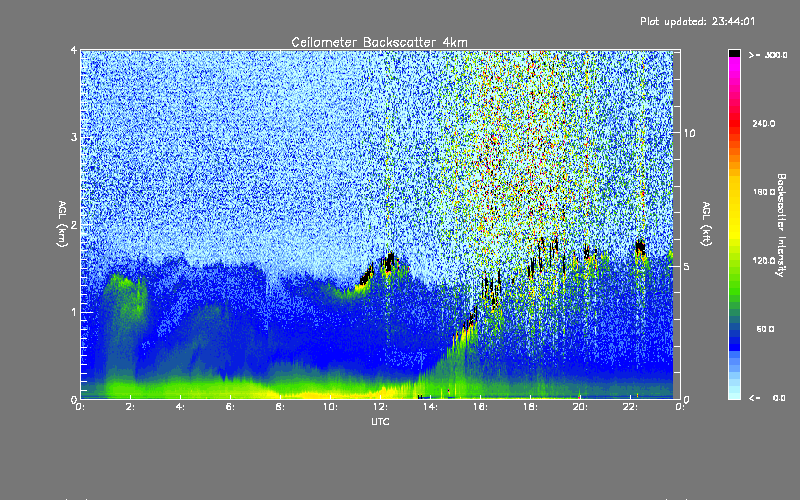This screenshot has height=500, width=800.
Task: Click the "4:" tick on the UTC axis
Action: click(x=180, y=407)
